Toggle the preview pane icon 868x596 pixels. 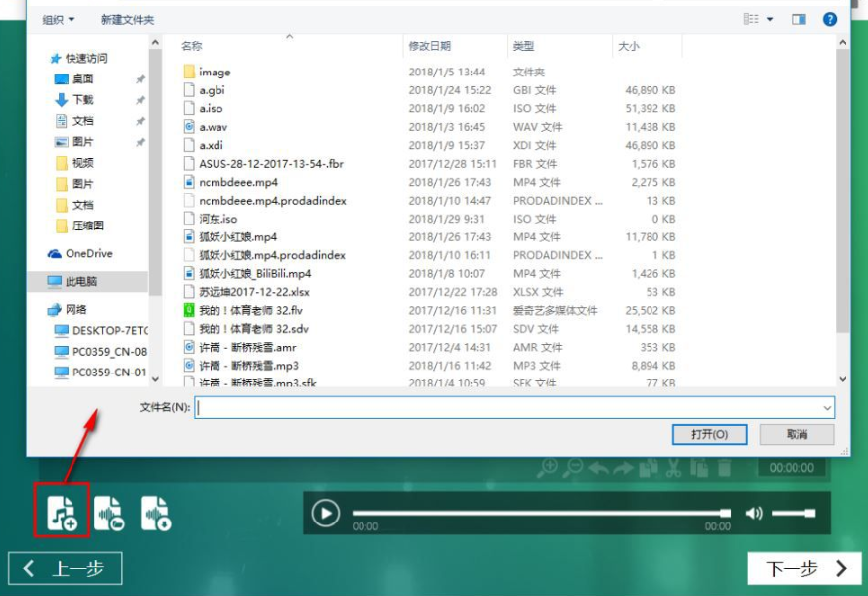coord(798,19)
